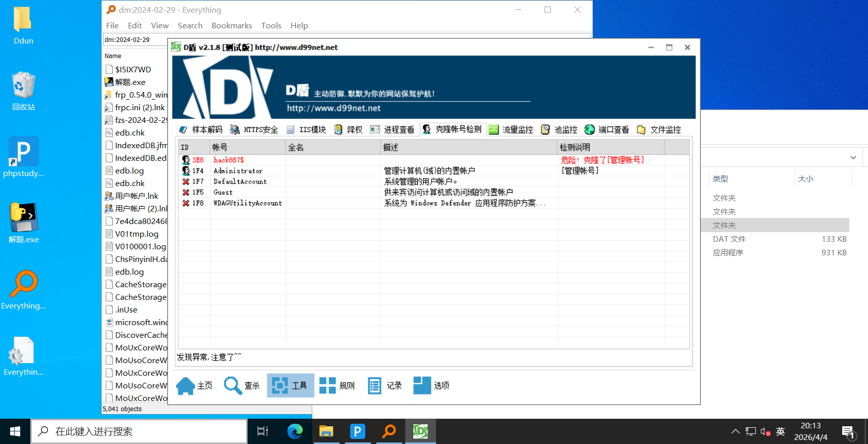This screenshot has height=444, width=868.
Task: Show hidden tray icons chevron
Action: (x=735, y=431)
